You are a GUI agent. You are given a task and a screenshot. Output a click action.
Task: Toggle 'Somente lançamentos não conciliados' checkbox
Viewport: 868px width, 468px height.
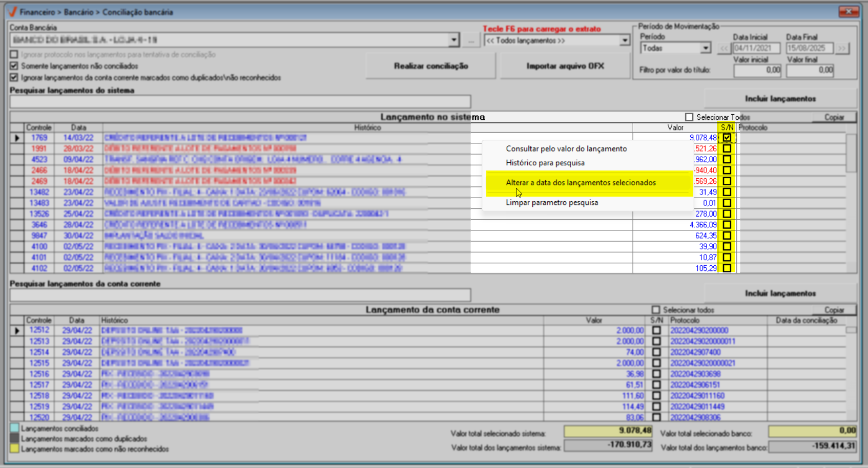[x=14, y=66]
